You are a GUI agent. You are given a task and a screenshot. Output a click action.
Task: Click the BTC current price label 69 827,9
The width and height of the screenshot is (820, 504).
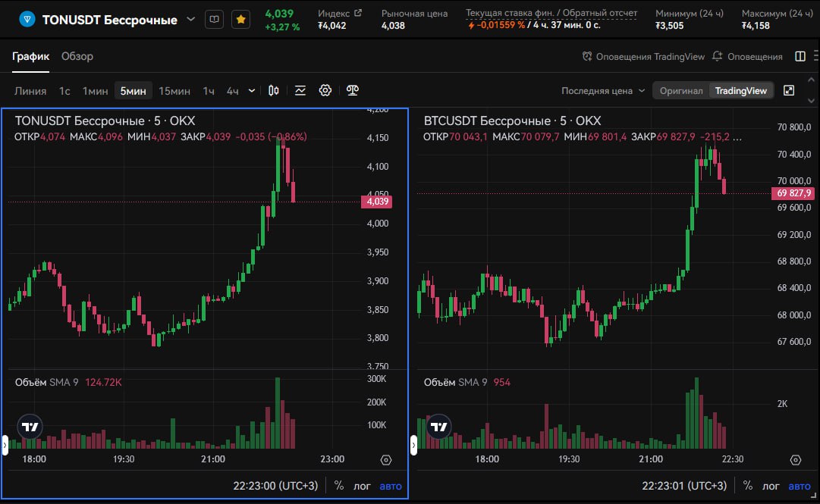coord(793,193)
